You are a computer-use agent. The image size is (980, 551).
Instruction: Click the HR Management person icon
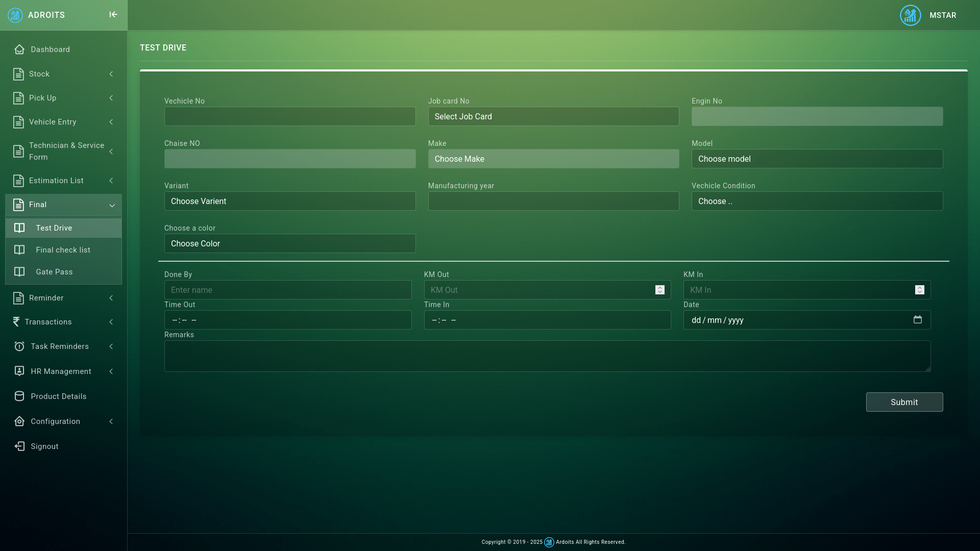tap(19, 371)
